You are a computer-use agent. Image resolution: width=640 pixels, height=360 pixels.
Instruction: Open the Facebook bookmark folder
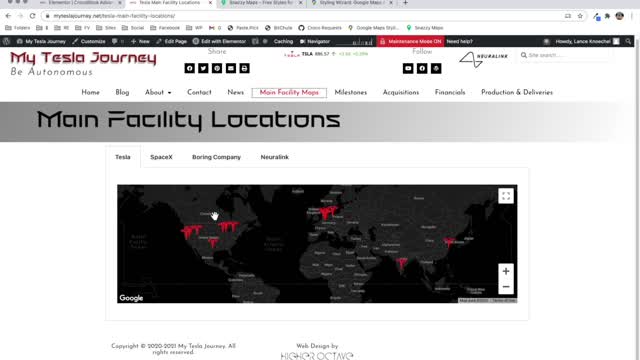(165, 28)
